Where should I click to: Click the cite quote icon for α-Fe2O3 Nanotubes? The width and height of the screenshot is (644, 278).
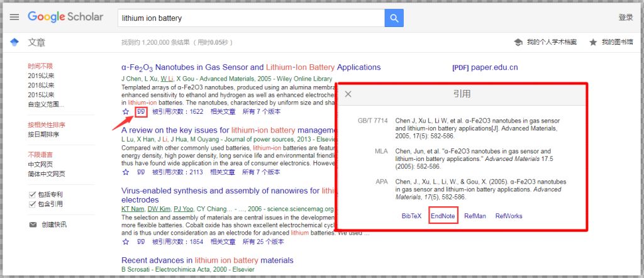click(141, 112)
